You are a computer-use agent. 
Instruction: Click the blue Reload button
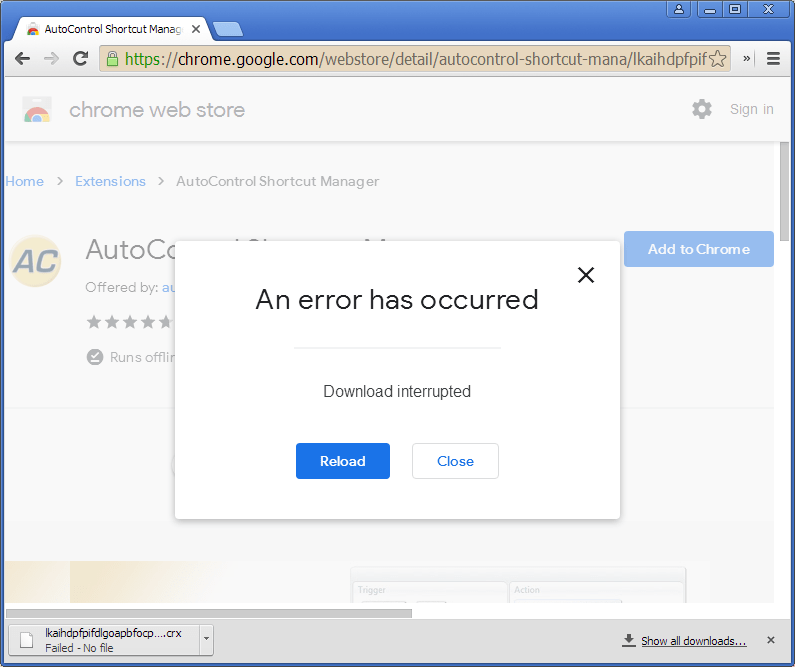(343, 461)
